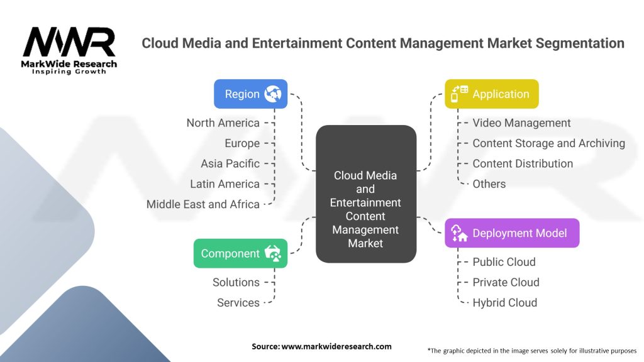Select Solutions under Component

[x=236, y=282]
